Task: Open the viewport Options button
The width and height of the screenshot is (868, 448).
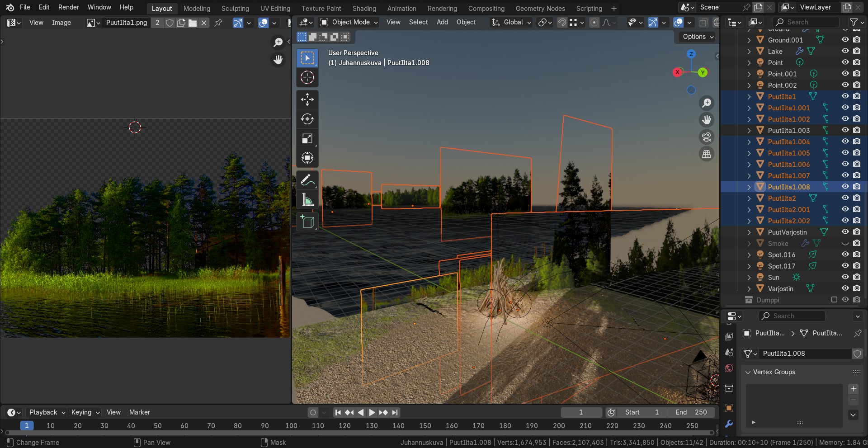Action: coord(698,37)
